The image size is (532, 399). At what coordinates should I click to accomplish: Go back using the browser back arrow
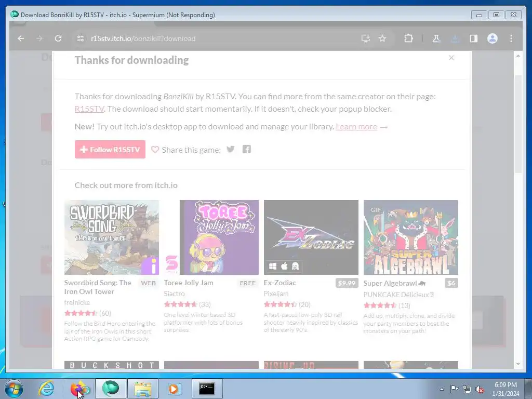coord(21,38)
